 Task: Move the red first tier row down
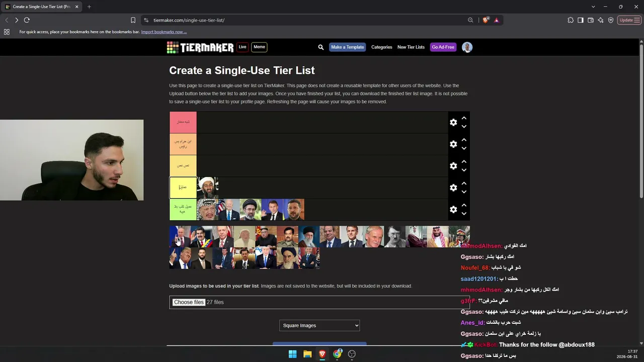[x=464, y=127]
